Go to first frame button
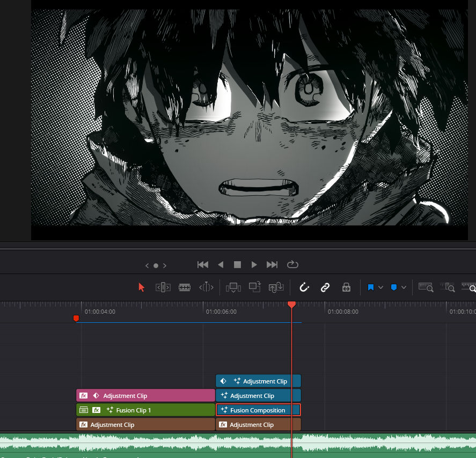476x458 pixels. click(x=203, y=265)
